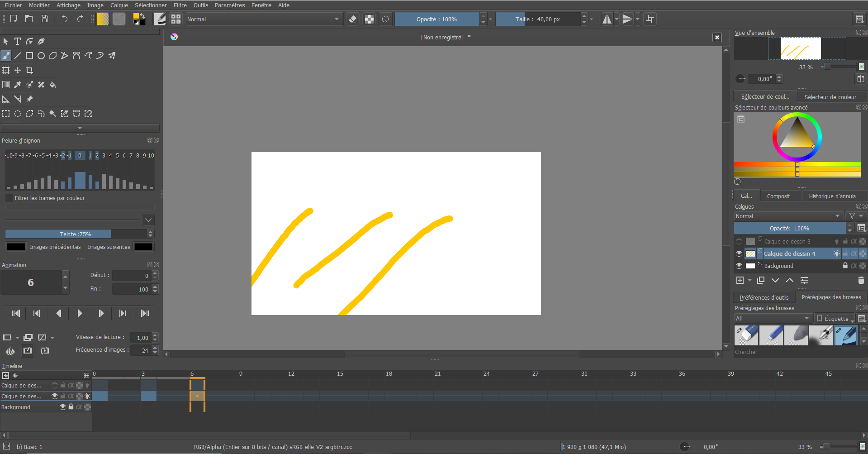868x454 pixels.
Task: Open the Filtre menu
Action: tap(180, 5)
